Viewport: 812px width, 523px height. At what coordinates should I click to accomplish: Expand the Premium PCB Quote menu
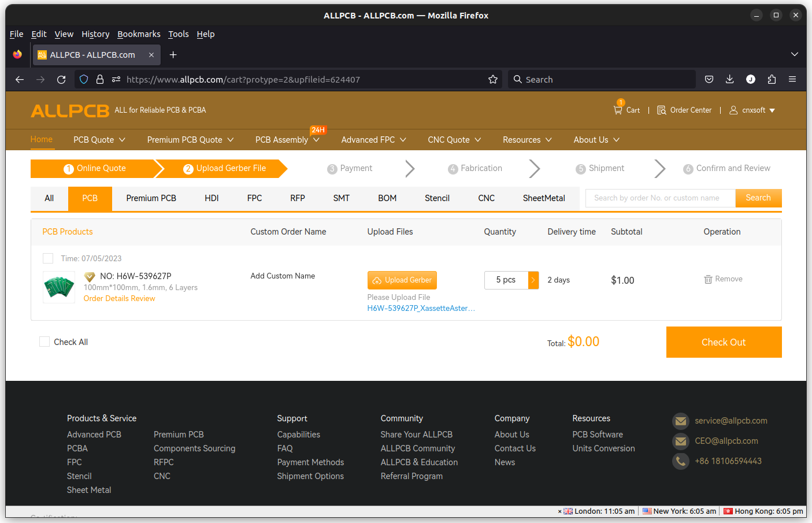191,140
